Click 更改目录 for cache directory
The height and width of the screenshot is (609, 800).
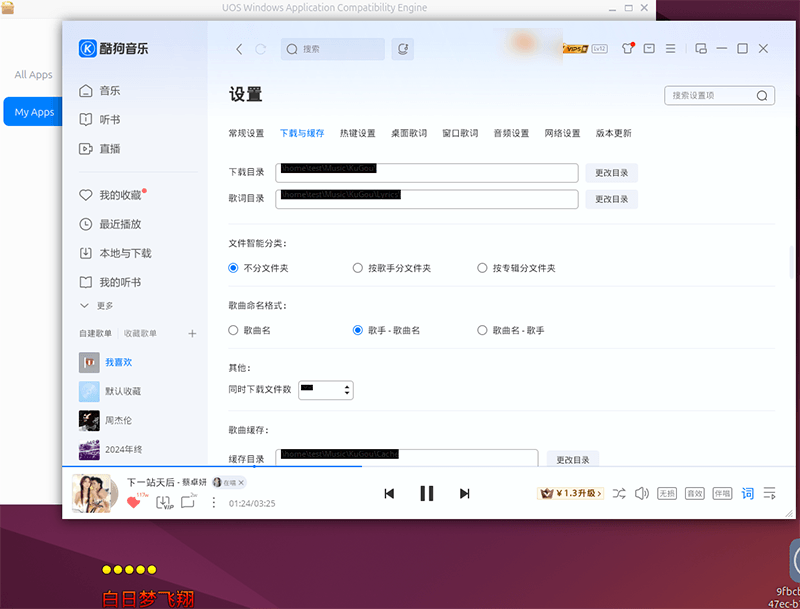[572, 459]
